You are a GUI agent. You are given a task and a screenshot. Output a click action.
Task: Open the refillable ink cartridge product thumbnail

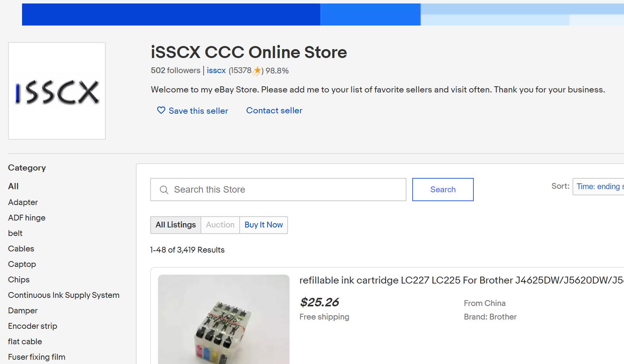[x=224, y=319]
